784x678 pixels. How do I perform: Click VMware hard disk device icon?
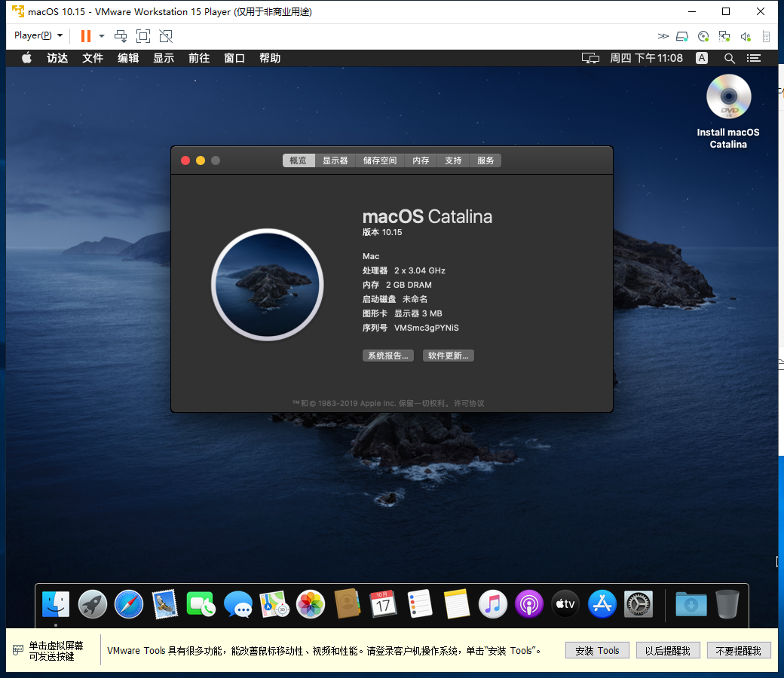coord(682,36)
